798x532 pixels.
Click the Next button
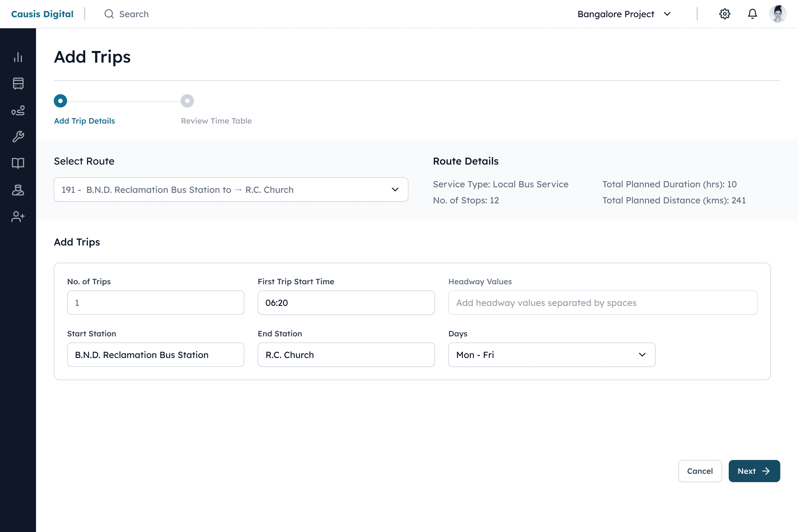[x=754, y=471]
